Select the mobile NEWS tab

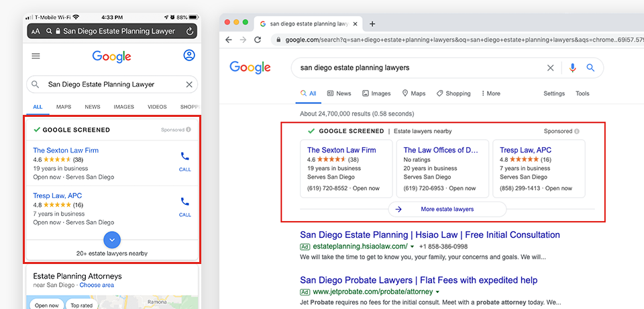point(93,107)
